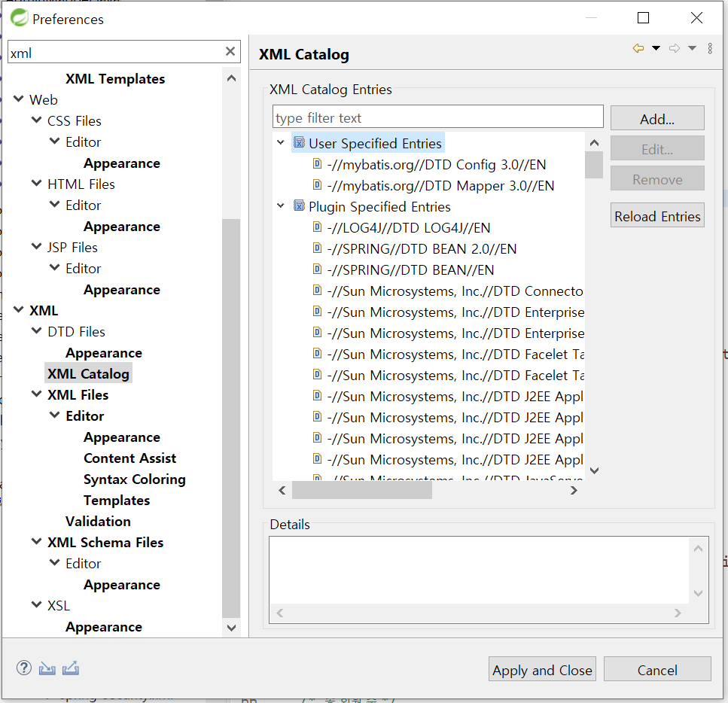Click the icon beside SPRING DTD BEAN//EN entry
Viewport: 728px width, 703px height.
(x=317, y=269)
